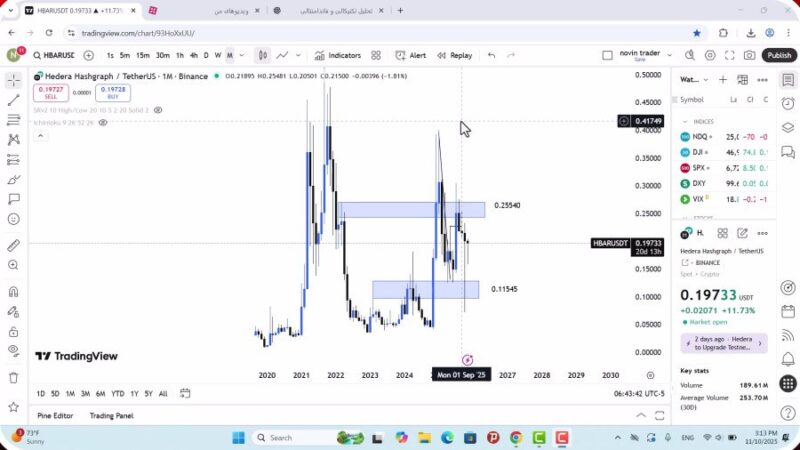Activate the magnet mode icon

click(13, 292)
